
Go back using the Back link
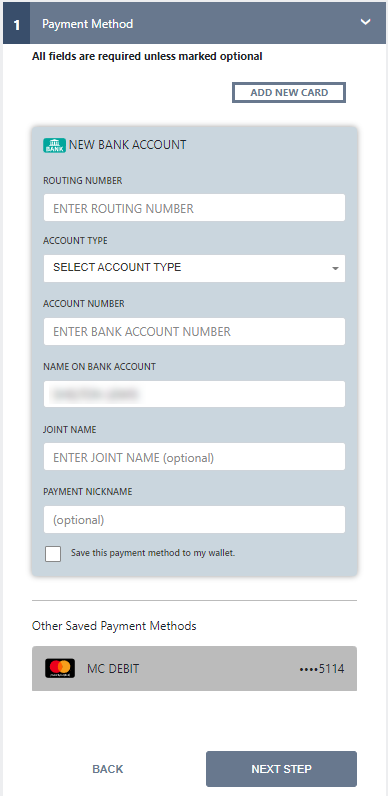[x=108, y=769]
